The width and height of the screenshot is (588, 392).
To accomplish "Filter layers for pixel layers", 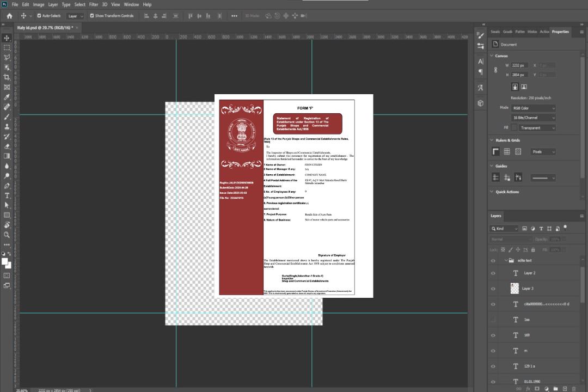I will tap(525, 229).
